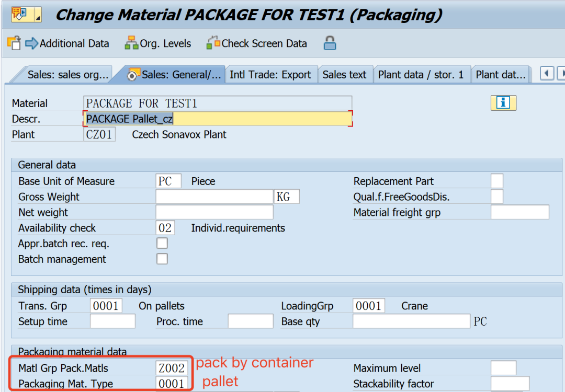Click the Stackability factor field
This screenshot has height=392, width=565.
[510, 383]
